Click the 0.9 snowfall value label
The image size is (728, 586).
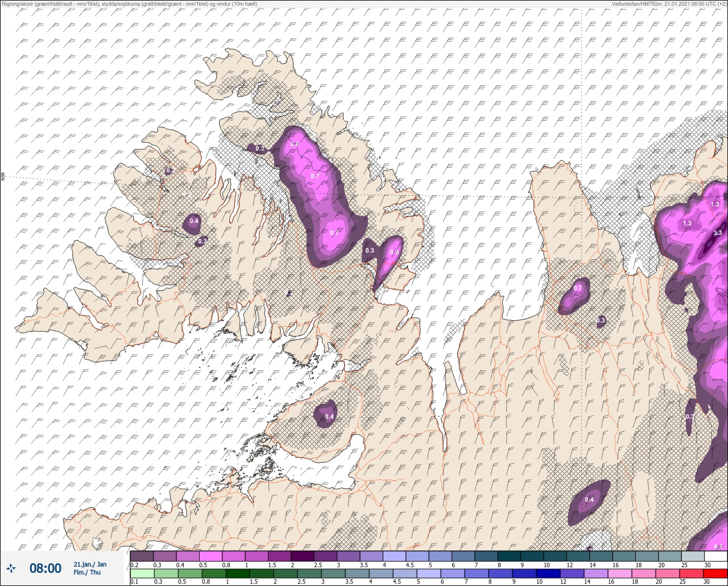tap(394, 251)
